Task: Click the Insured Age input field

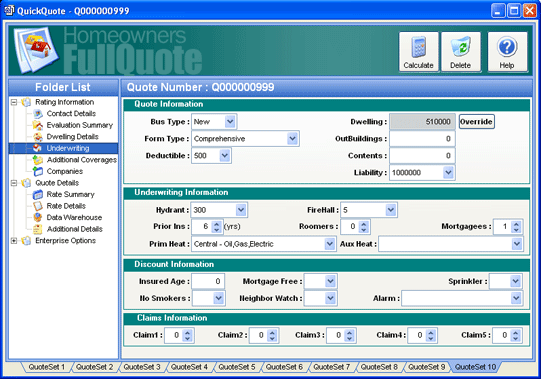Action: (x=208, y=281)
